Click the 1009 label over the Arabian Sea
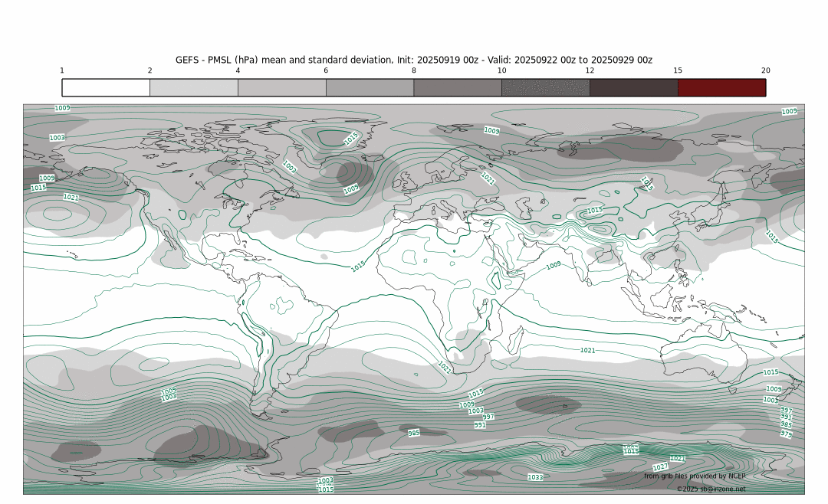This screenshot has height=504, width=828. pyautogui.click(x=554, y=266)
